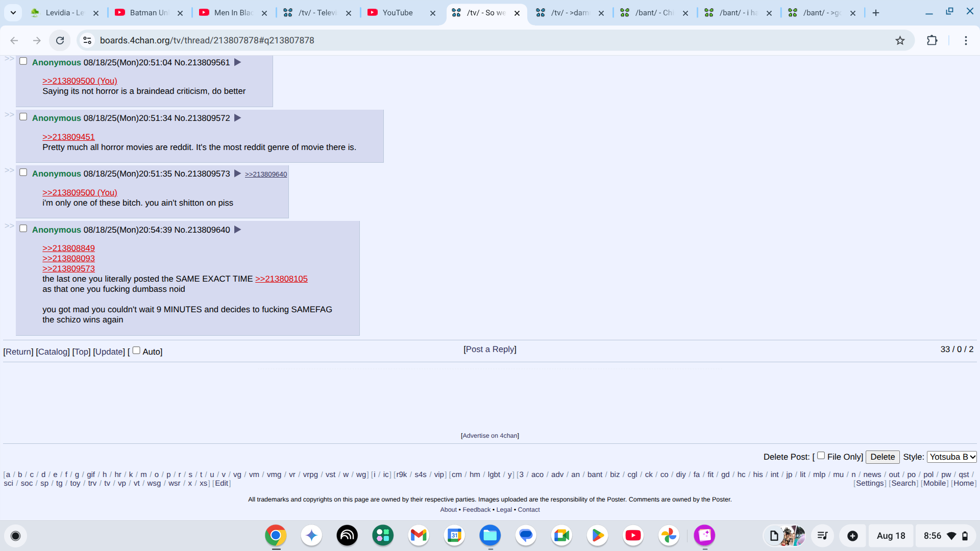This screenshot has height=551, width=980.
Task: Click the address bar URL
Action: (x=207, y=40)
